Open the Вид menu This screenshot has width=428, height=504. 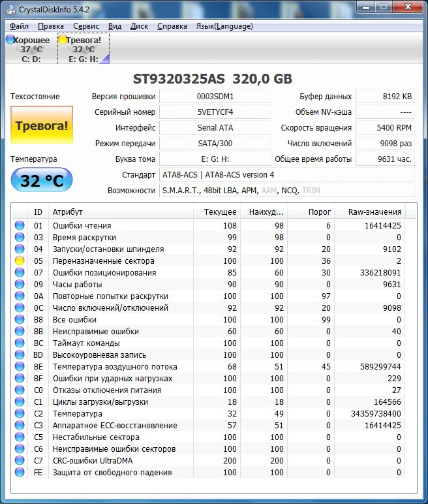(x=115, y=26)
